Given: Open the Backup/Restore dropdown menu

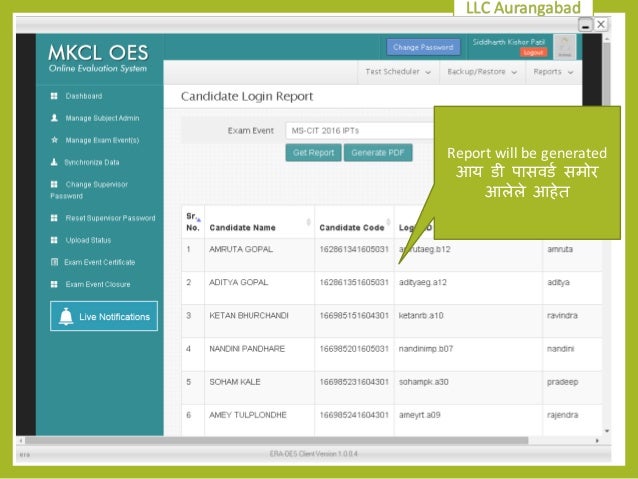Looking at the screenshot, I should click(482, 72).
